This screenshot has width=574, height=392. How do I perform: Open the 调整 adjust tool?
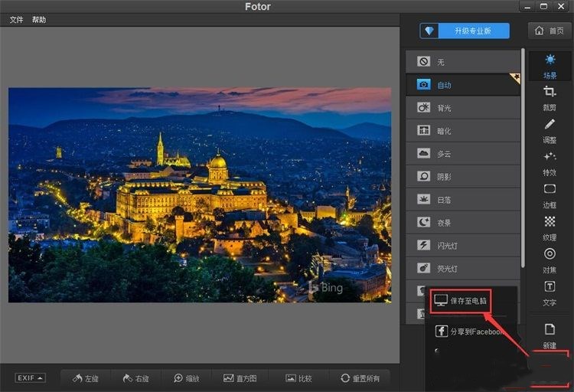[x=550, y=131]
